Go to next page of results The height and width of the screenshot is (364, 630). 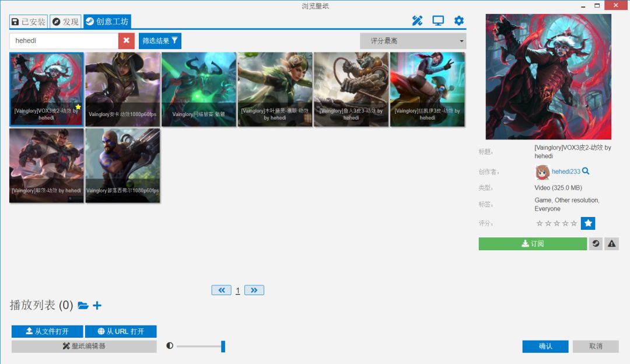click(254, 290)
